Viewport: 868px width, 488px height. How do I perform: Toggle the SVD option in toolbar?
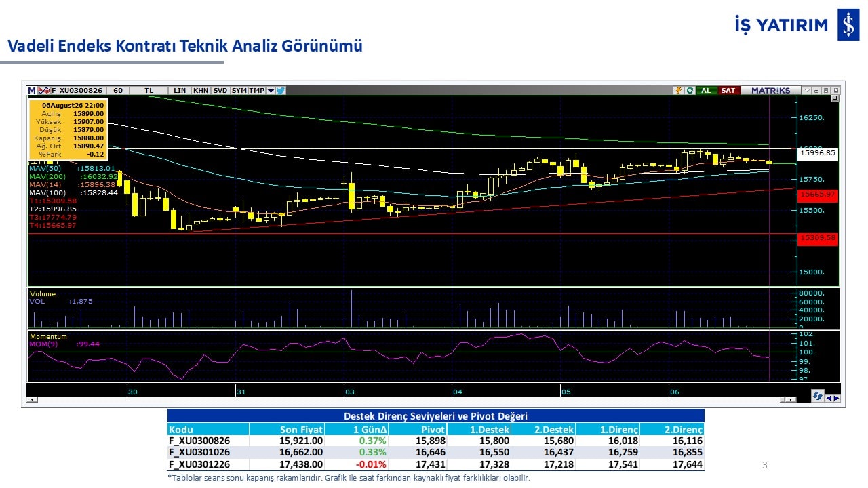(220, 90)
